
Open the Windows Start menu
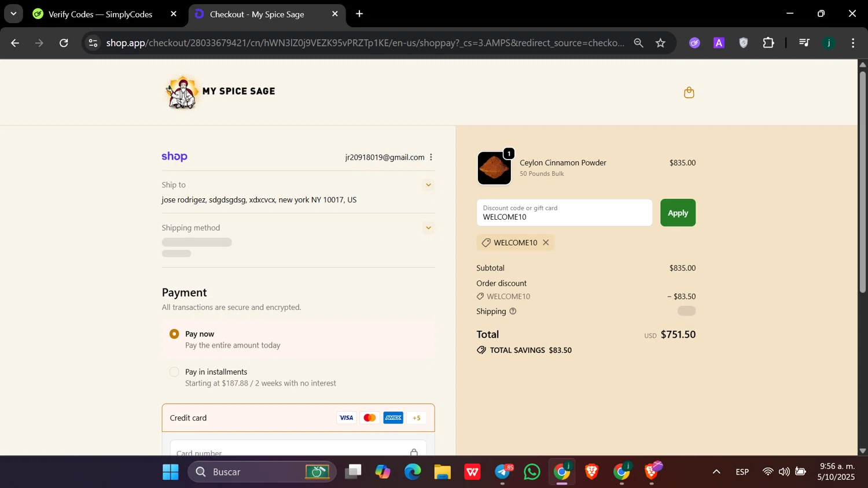coord(170,472)
